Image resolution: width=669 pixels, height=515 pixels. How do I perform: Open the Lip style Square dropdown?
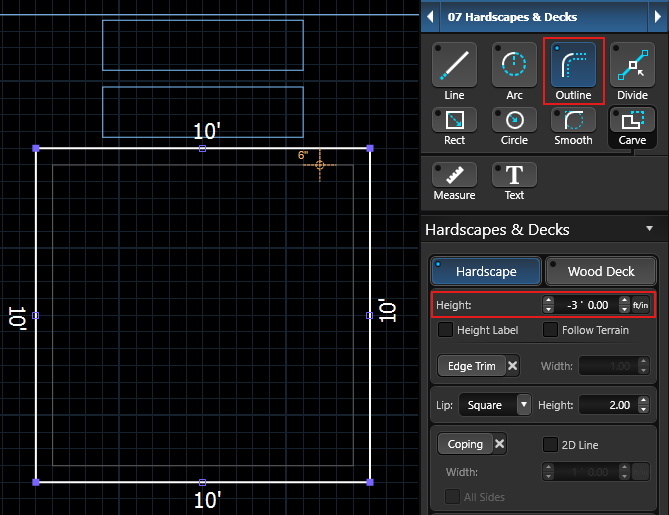click(495, 405)
